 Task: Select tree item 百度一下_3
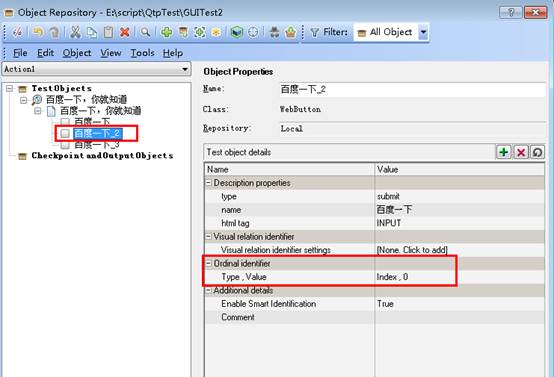pyautogui.click(x=97, y=144)
